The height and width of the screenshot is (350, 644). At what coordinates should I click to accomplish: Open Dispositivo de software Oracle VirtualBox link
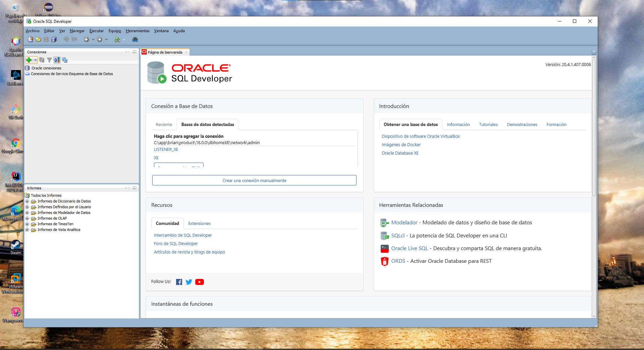(421, 136)
